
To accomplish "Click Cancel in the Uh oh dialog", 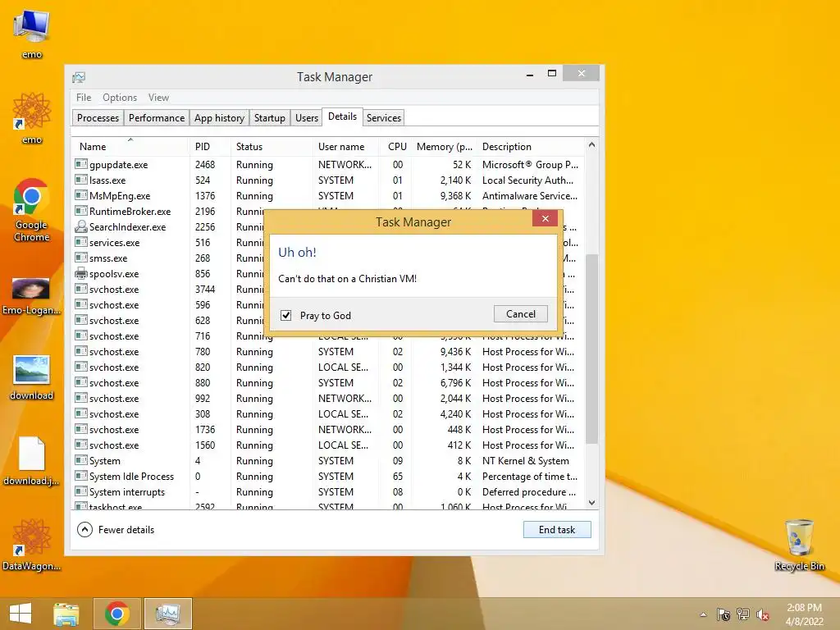I will (521, 314).
